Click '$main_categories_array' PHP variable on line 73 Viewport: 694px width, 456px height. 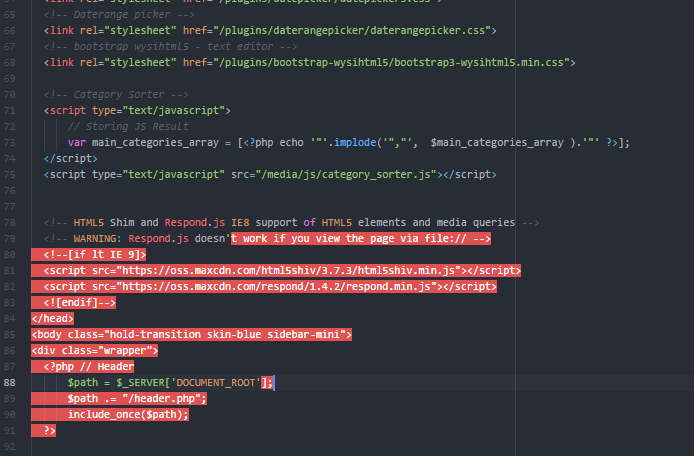pyautogui.click(x=497, y=143)
